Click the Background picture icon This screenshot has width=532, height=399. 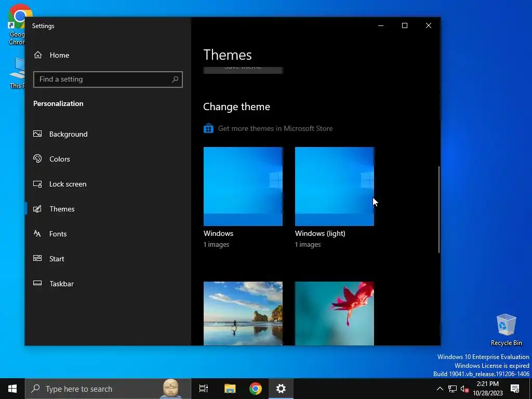coord(37,134)
